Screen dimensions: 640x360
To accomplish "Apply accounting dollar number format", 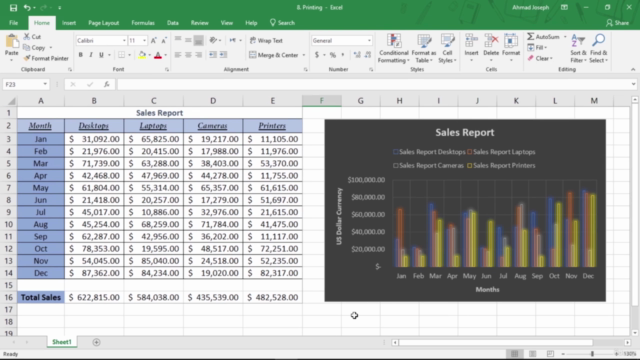I will 317,55.
